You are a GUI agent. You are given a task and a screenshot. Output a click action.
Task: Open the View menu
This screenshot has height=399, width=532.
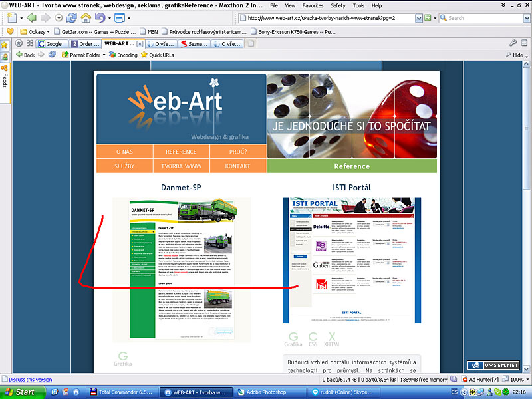290,5
